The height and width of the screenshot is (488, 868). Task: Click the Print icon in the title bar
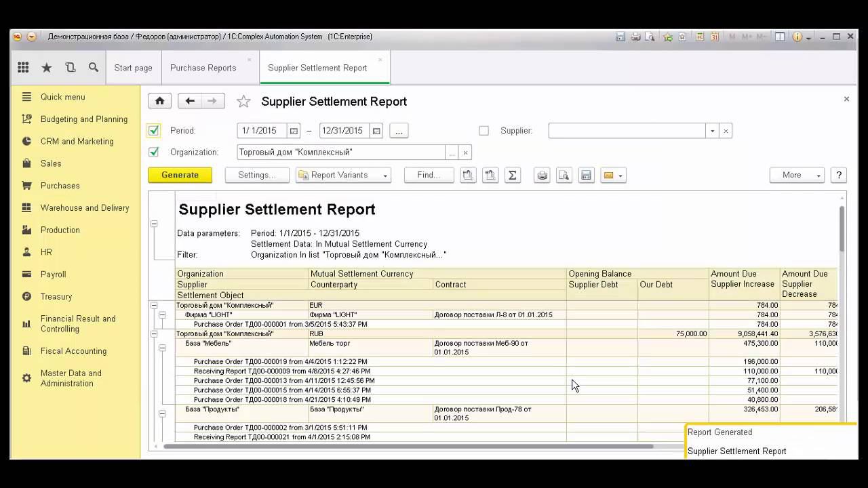point(635,37)
